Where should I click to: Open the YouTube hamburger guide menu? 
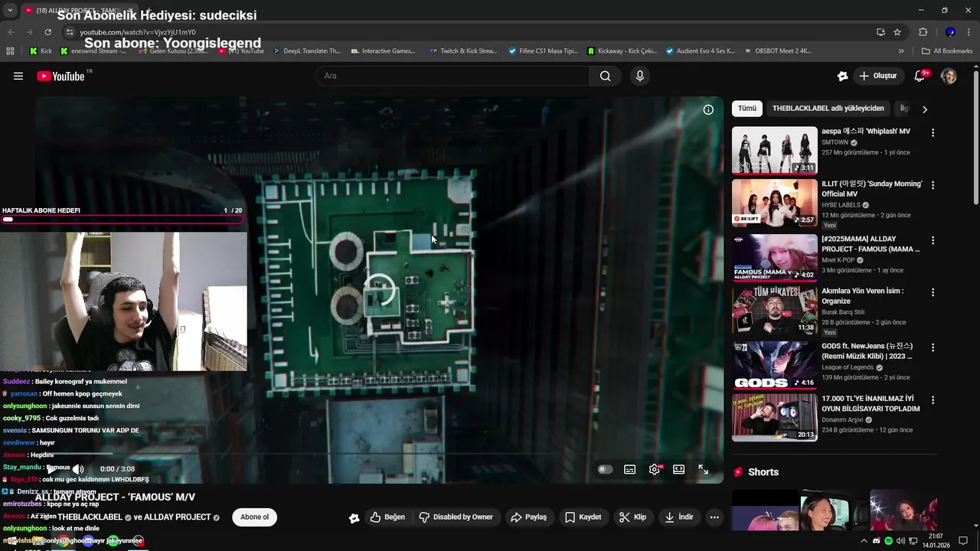pyautogui.click(x=18, y=76)
